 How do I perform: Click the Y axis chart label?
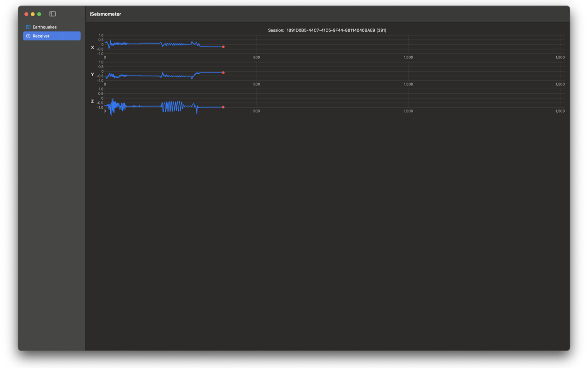(92, 74)
